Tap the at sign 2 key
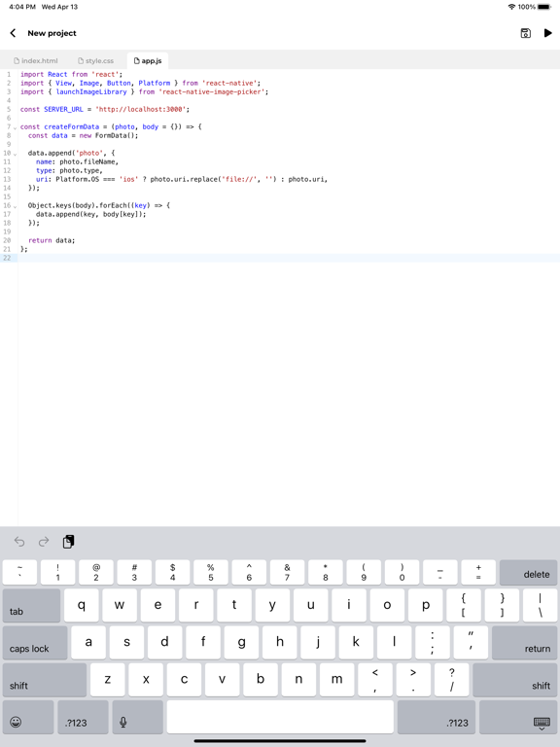This screenshot has height=747, width=560. pyautogui.click(x=96, y=572)
